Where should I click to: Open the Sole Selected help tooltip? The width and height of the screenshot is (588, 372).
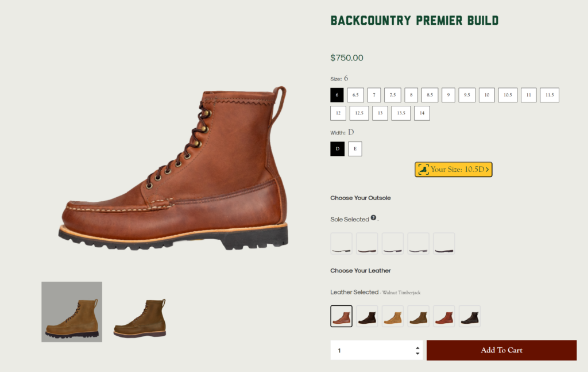tap(373, 218)
